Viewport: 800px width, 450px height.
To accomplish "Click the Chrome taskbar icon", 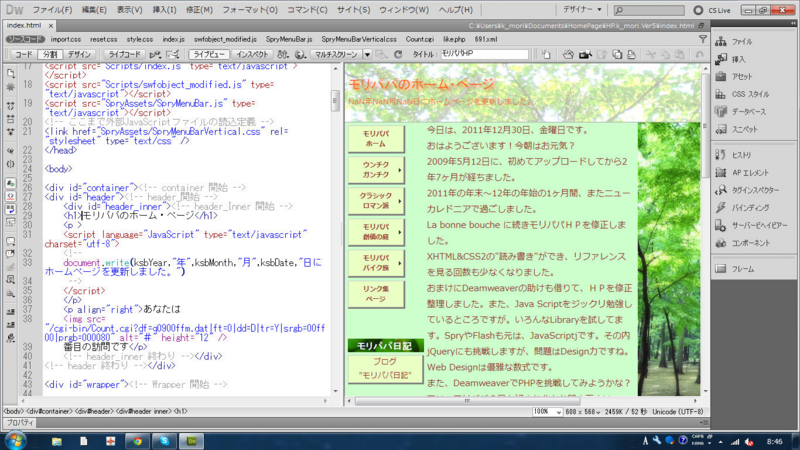I will coord(137,441).
